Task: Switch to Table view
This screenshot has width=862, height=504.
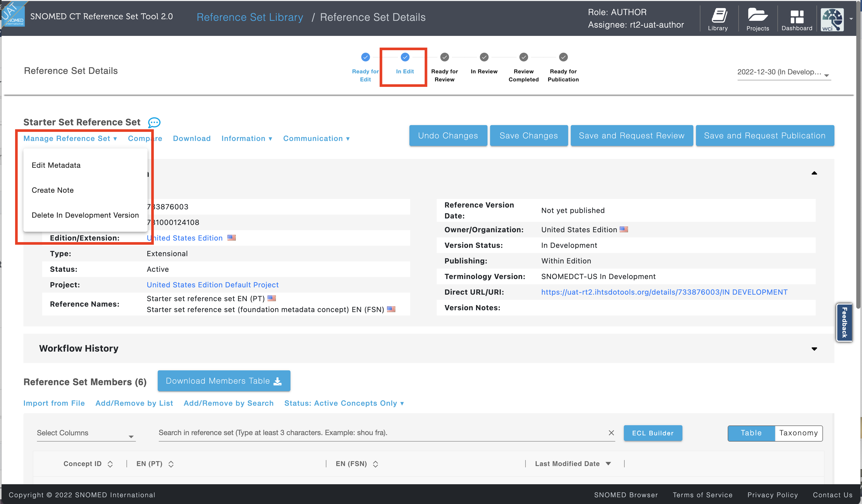Action: coord(751,433)
